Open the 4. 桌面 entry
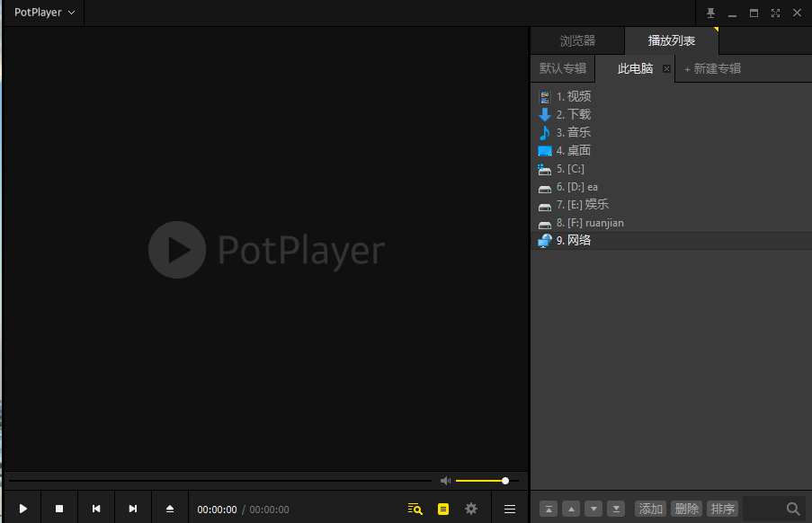This screenshot has width=812, height=523. coord(671,151)
